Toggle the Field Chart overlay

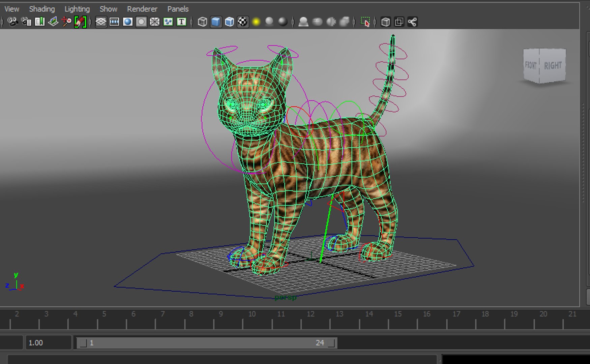tap(155, 22)
